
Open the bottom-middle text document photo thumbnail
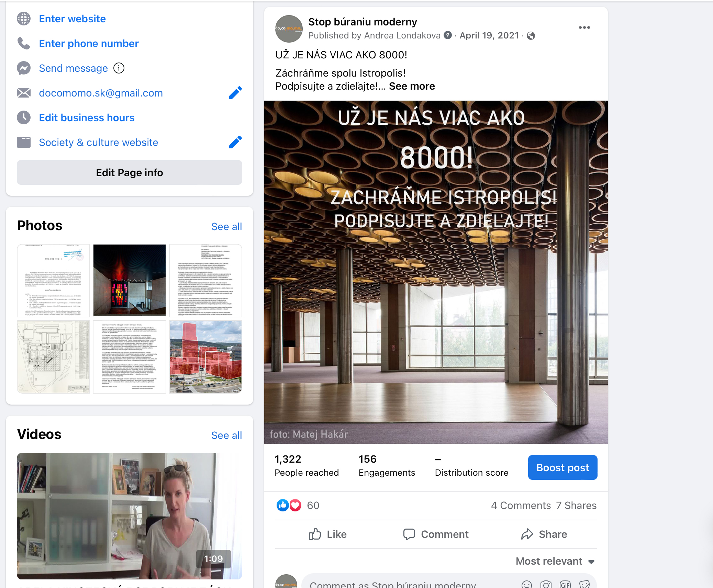pyautogui.click(x=130, y=357)
